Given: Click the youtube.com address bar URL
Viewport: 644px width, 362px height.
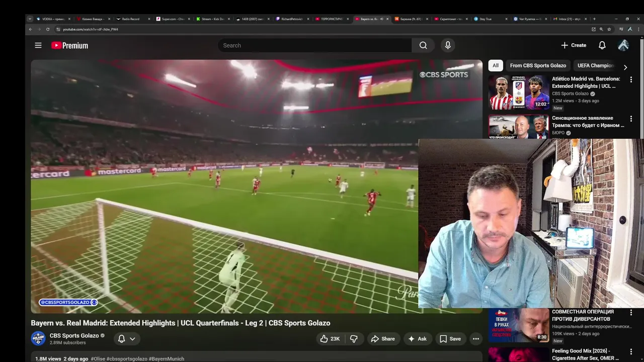Looking at the screenshot, I should point(91,29).
